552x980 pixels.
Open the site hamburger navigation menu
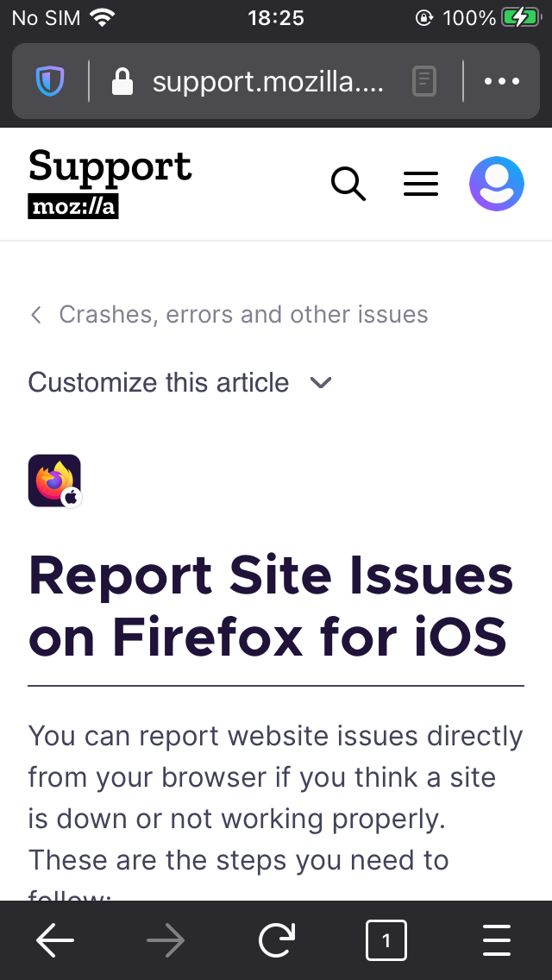coord(420,183)
